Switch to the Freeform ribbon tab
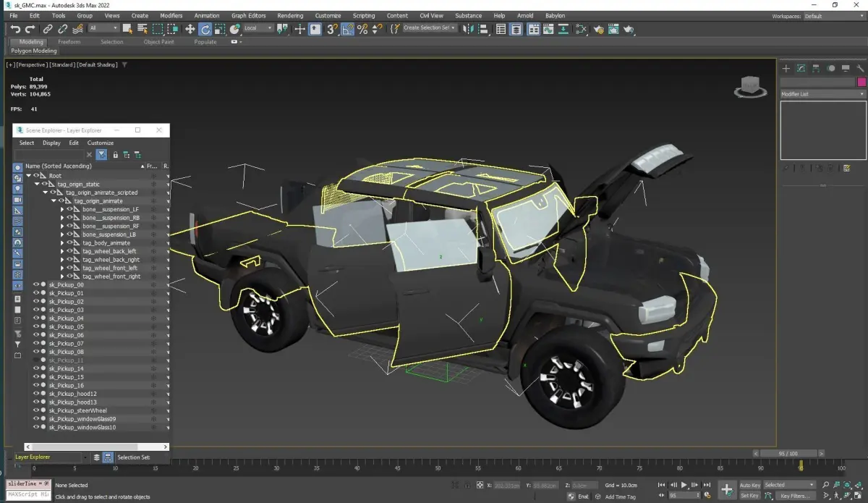The width and height of the screenshot is (868, 503). point(69,42)
